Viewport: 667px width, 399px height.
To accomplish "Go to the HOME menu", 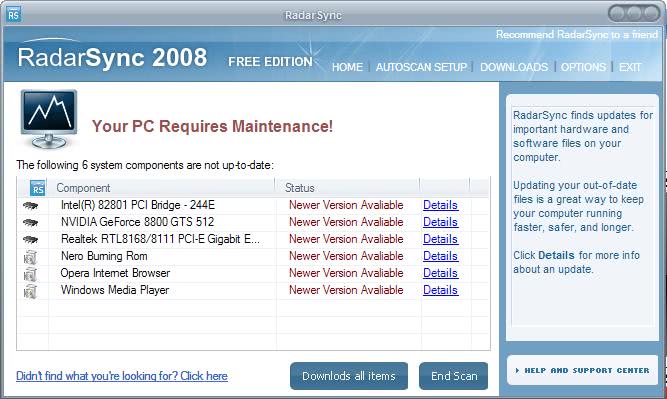I will [x=347, y=67].
